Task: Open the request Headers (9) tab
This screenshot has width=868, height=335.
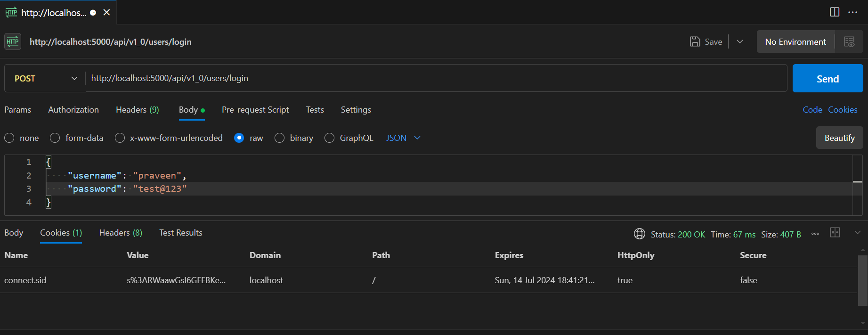Action: point(138,110)
